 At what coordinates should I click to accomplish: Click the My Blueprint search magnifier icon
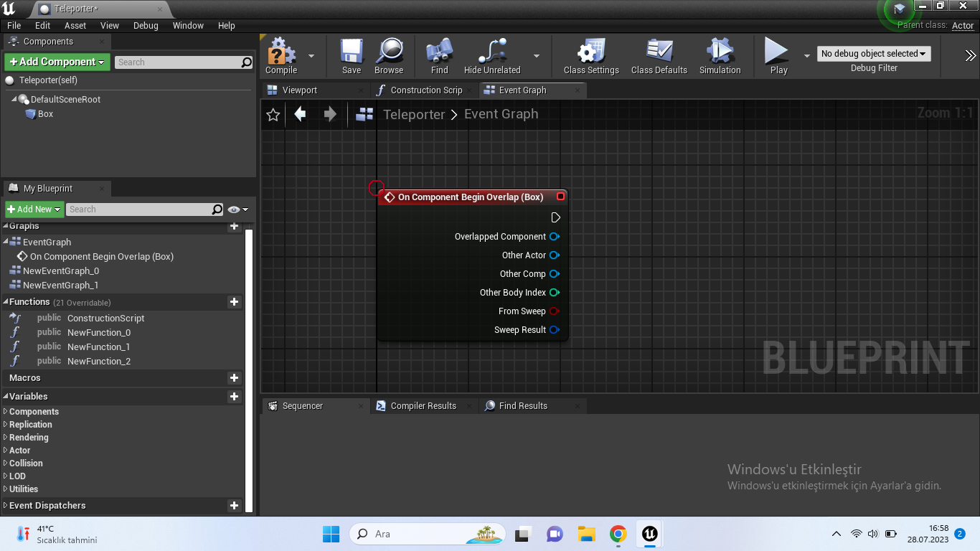(217, 209)
